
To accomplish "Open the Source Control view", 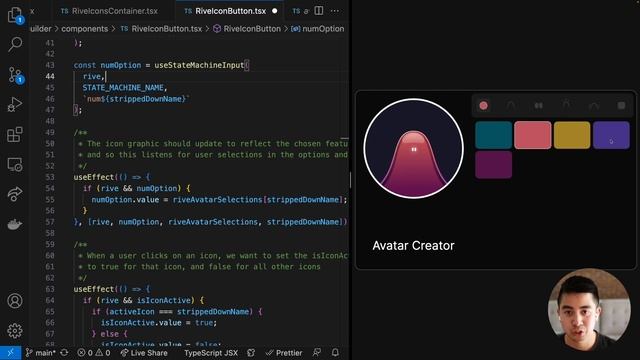I will point(15,75).
